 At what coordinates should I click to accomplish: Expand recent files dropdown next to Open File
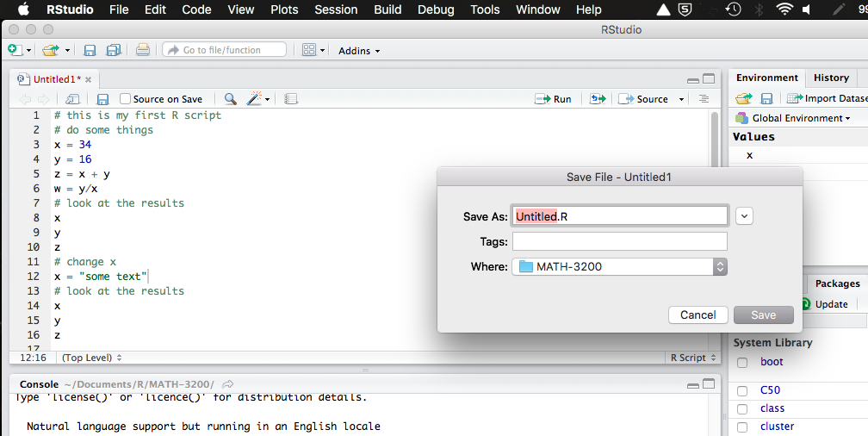[67, 51]
